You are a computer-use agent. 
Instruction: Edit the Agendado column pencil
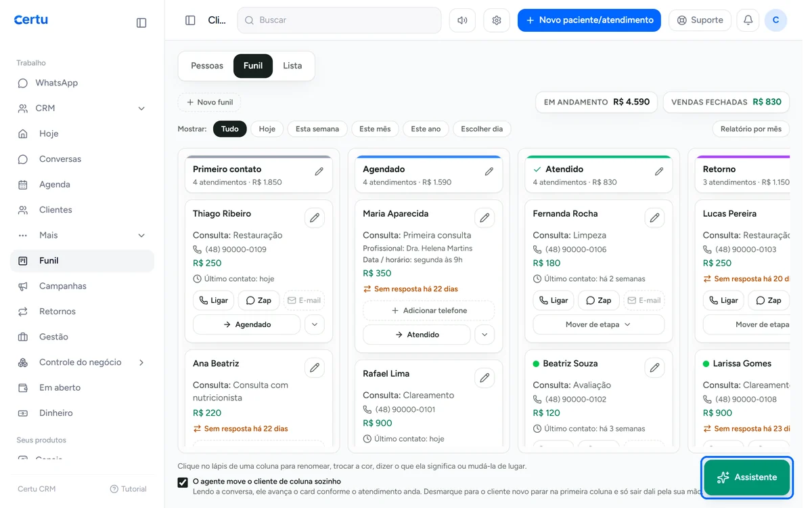coord(489,172)
